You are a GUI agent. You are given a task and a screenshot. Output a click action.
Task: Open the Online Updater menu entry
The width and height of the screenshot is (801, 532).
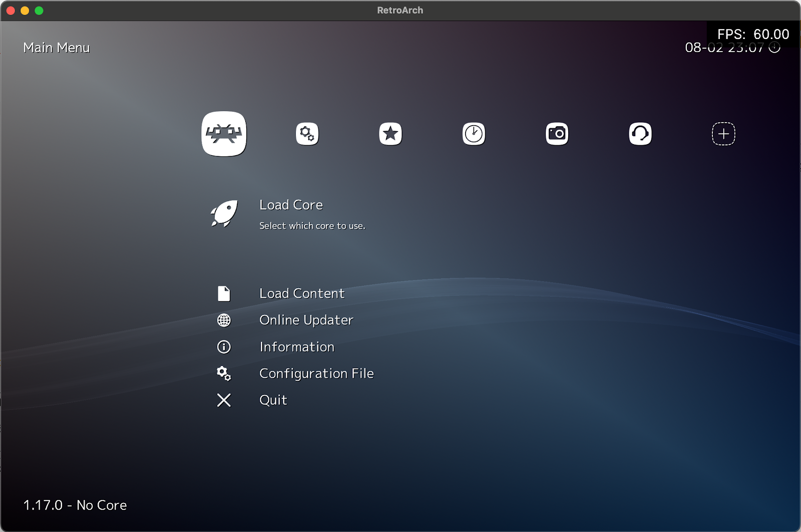pyautogui.click(x=306, y=320)
